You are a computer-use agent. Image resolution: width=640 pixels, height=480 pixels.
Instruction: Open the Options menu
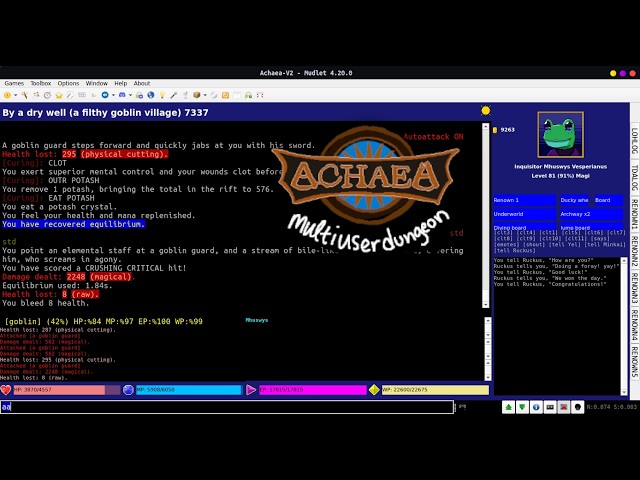[x=68, y=83]
